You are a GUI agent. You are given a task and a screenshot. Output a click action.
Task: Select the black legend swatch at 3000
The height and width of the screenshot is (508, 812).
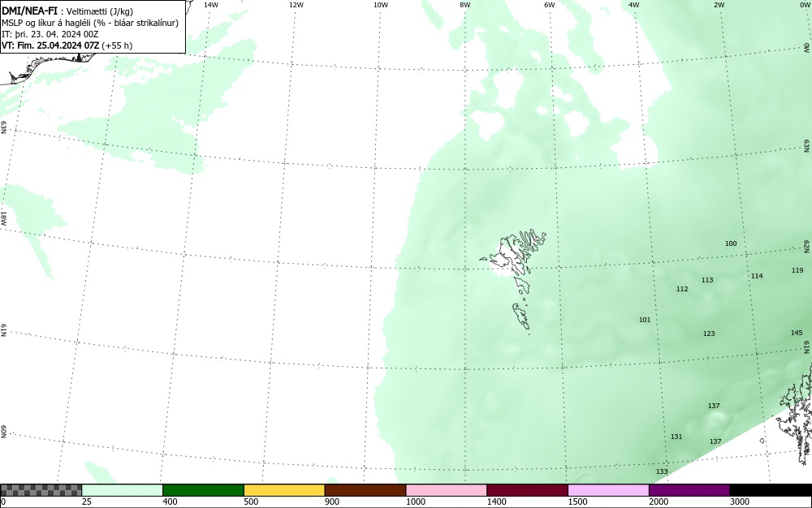[771, 490]
